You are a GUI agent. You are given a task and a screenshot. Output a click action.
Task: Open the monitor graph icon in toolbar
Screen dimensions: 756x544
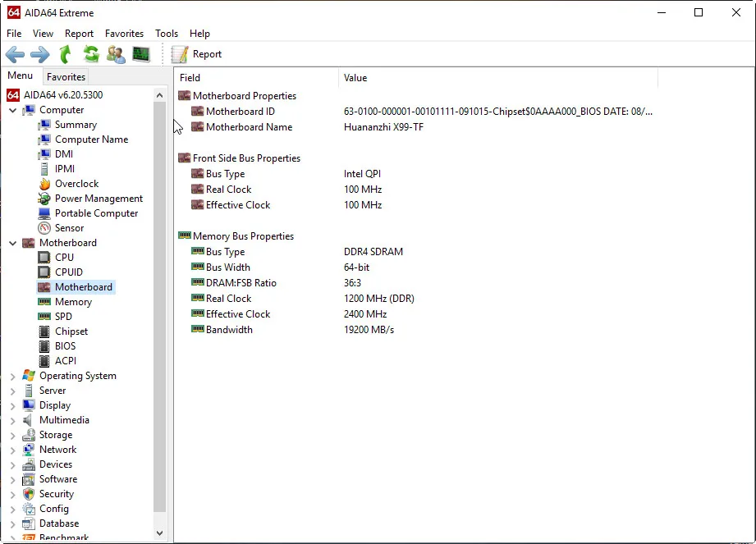point(141,54)
